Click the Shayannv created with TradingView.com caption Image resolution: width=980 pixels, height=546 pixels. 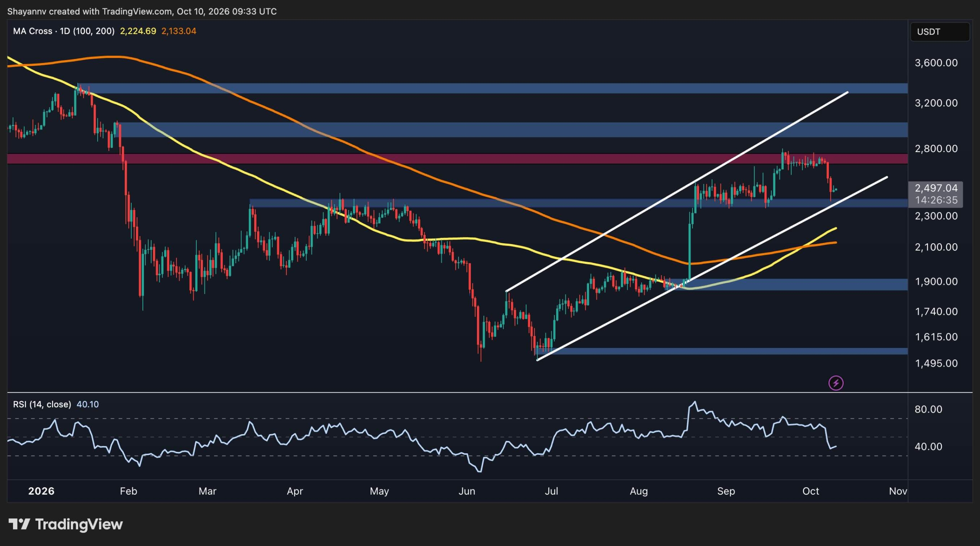pyautogui.click(x=142, y=11)
